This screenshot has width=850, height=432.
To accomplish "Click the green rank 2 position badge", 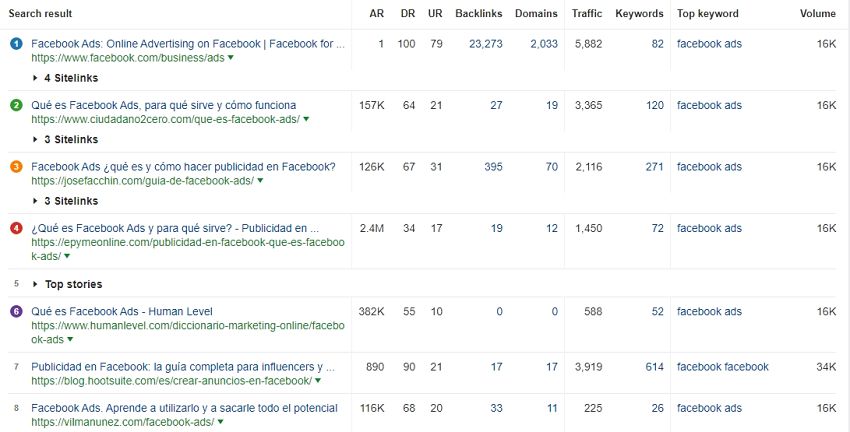I will coord(16,105).
